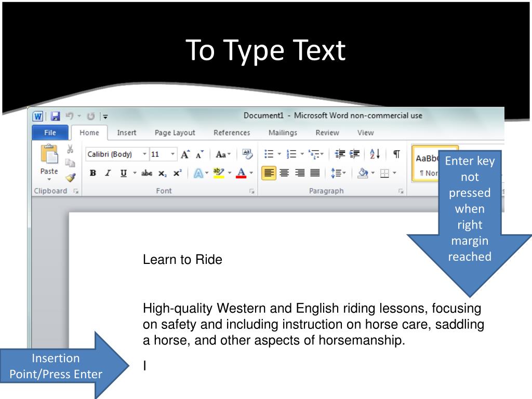Image resolution: width=532 pixels, height=399 pixels.
Task: Apply paragraph shading bucket
Action: tap(363, 173)
